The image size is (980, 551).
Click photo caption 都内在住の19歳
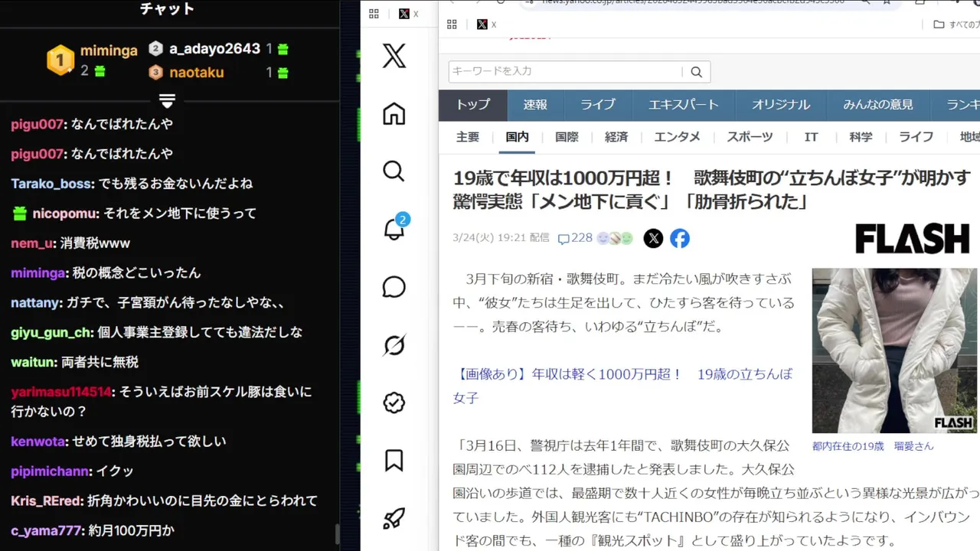873,445
